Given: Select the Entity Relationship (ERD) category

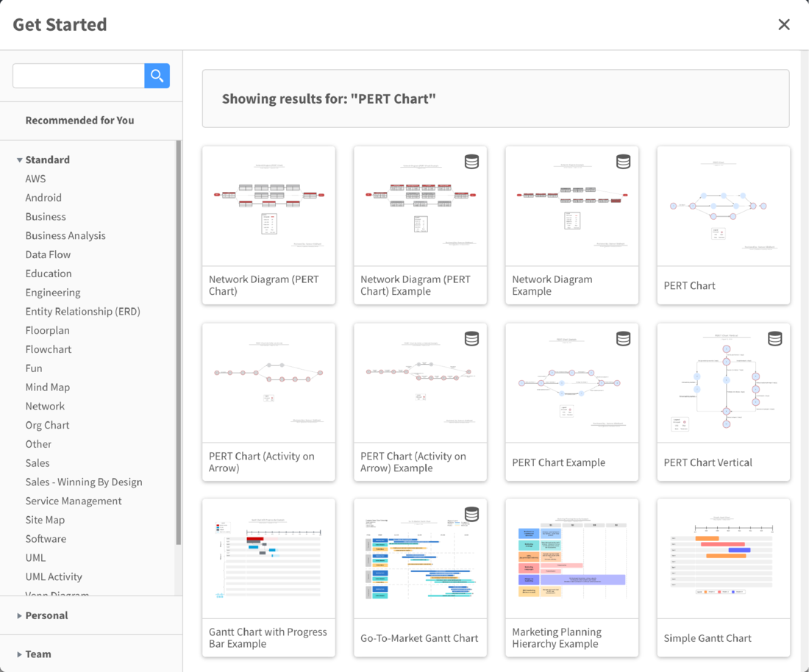Looking at the screenshot, I should coord(82,311).
